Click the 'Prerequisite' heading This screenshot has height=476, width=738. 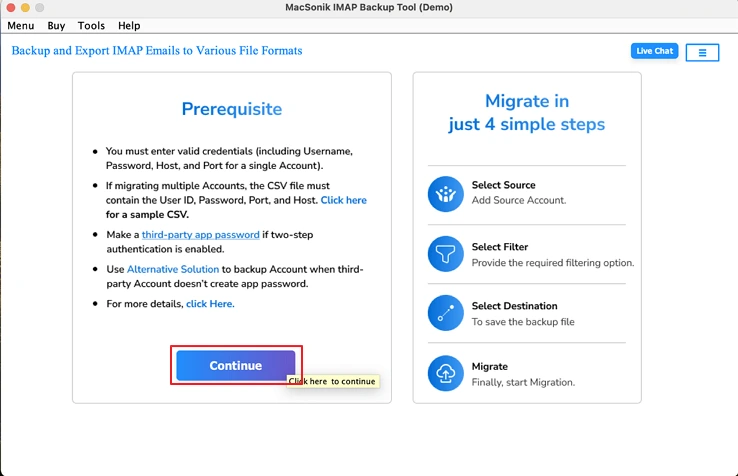click(x=232, y=109)
